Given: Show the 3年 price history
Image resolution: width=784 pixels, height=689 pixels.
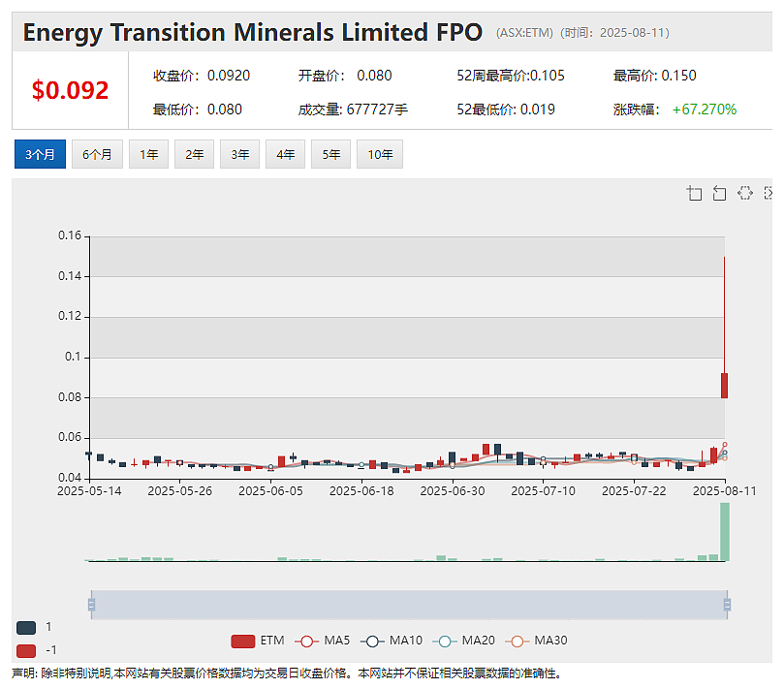Looking at the screenshot, I should 239,154.
